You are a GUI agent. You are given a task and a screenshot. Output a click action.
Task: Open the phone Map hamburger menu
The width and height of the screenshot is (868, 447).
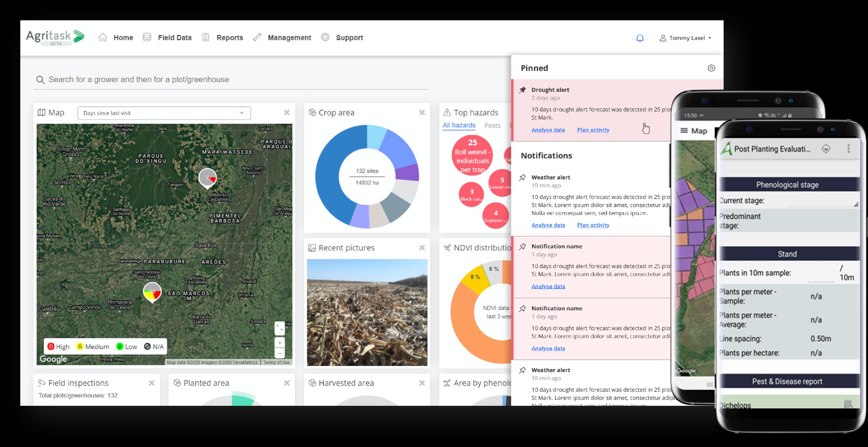684,131
